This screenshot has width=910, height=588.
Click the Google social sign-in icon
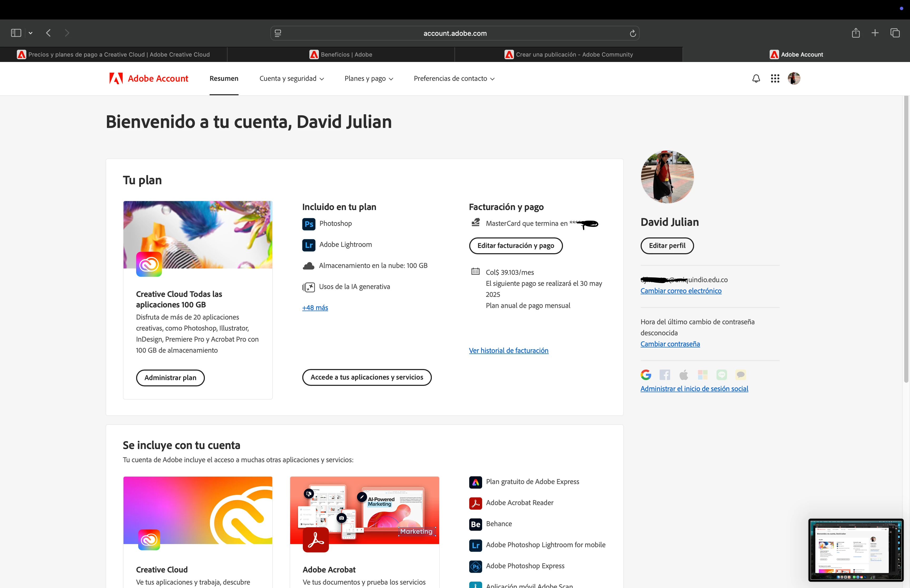pyautogui.click(x=646, y=375)
